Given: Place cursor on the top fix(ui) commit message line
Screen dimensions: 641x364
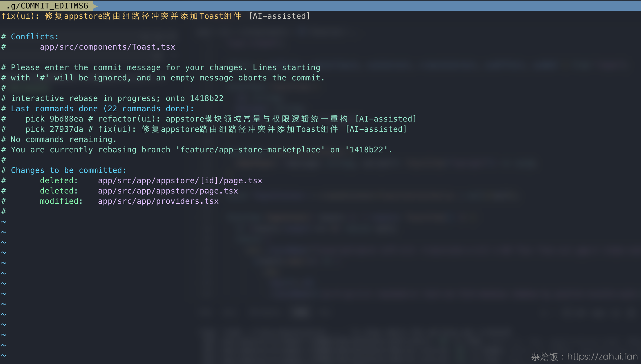Looking at the screenshot, I should (156, 16).
